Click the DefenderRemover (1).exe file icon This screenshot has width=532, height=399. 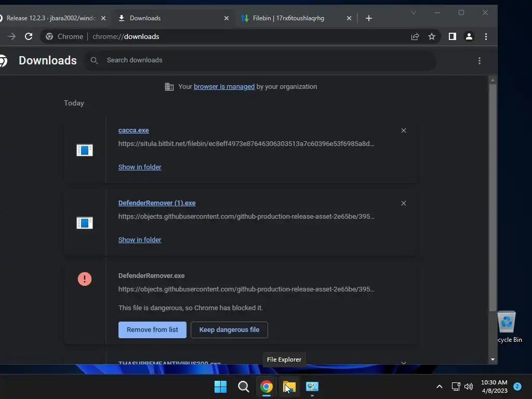pos(85,223)
